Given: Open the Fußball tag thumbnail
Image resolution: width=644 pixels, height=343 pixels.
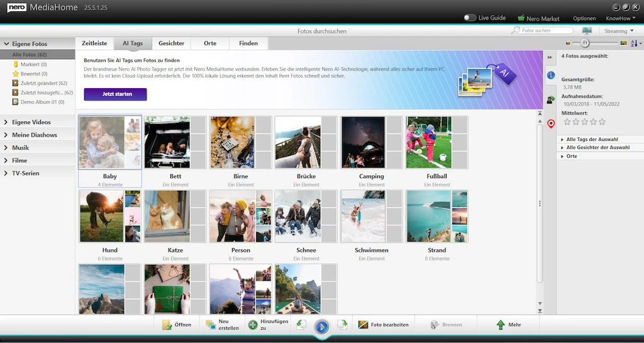Looking at the screenshot, I should coord(437,142).
